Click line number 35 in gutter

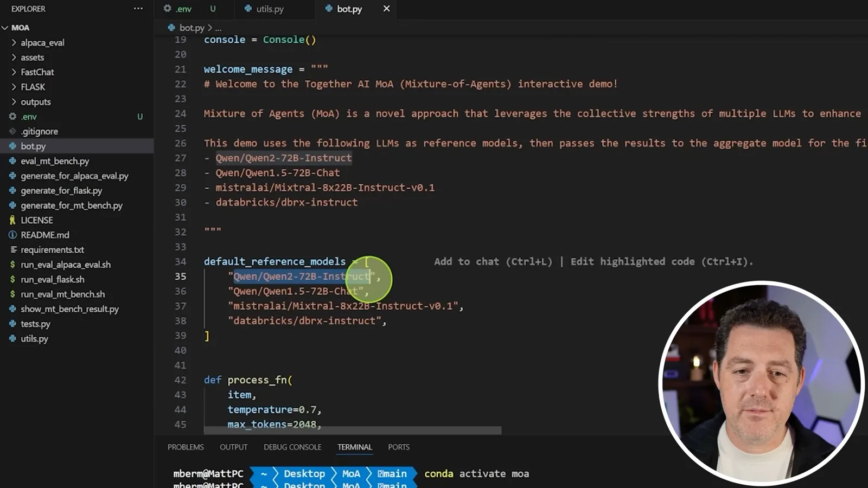coord(181,277)
